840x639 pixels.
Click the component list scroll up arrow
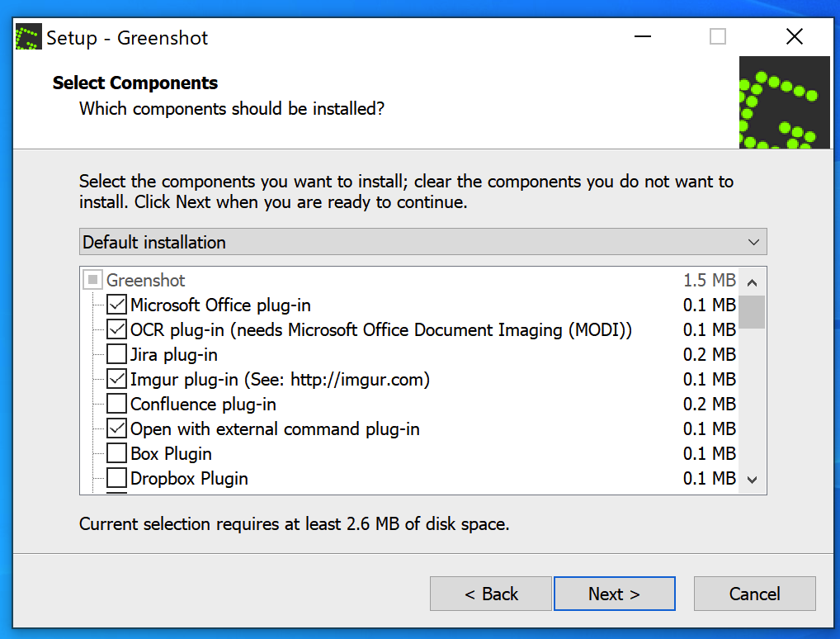point(752,282)
